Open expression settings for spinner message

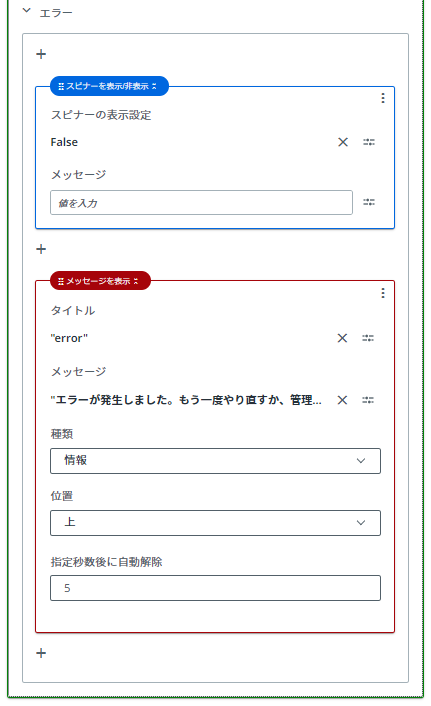[369, 202]
